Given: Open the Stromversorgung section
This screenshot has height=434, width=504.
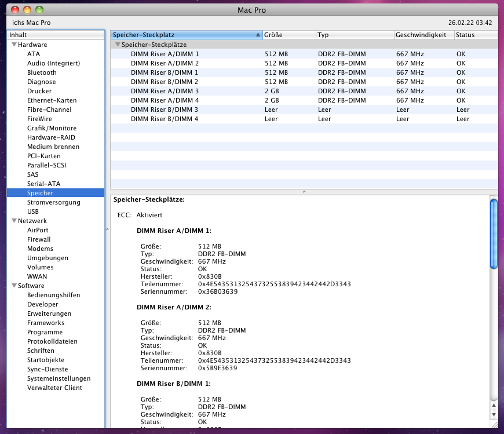Looking at the screenshot, I should point(54,202).
